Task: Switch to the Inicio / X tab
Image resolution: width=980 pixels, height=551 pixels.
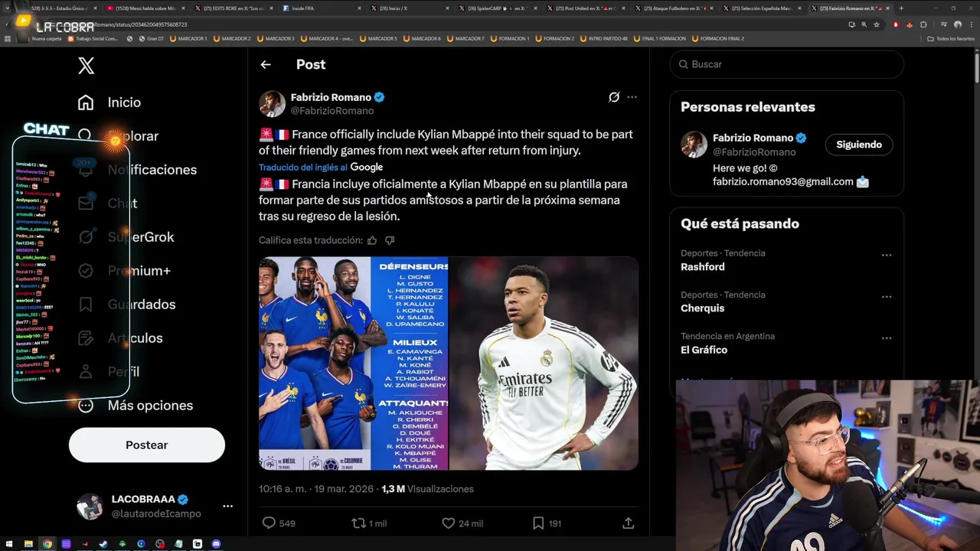Action: [x=410, y=8]
